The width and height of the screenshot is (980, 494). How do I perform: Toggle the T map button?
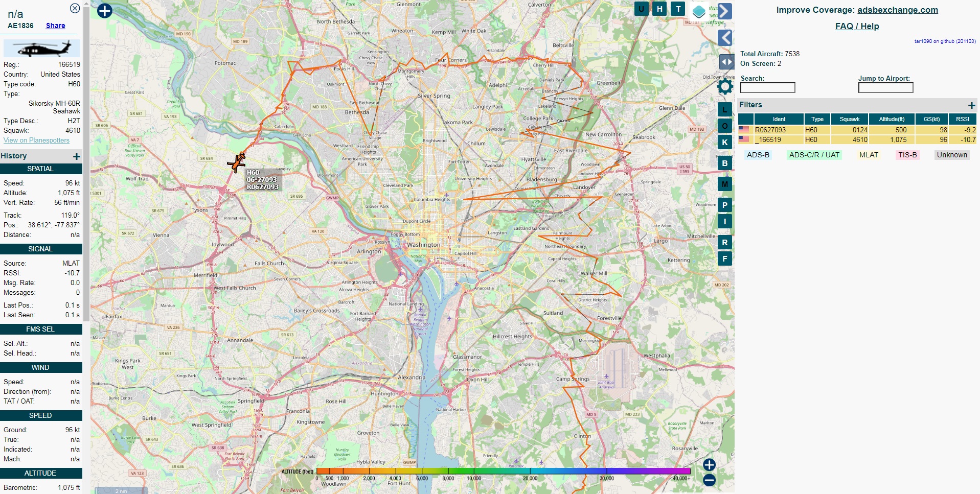coord(678,9)
